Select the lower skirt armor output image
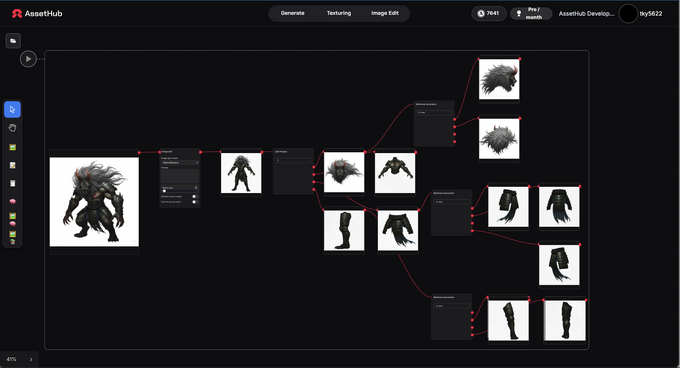 559,265
